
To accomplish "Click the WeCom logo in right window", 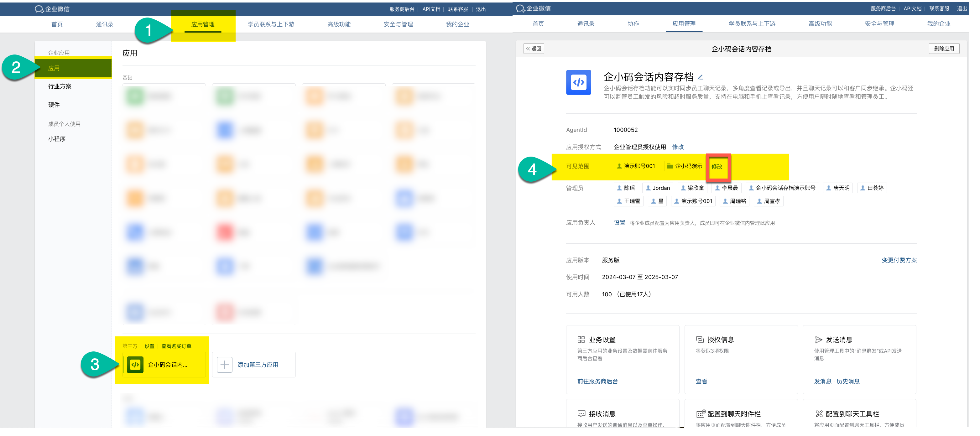I will coord(533,8).
